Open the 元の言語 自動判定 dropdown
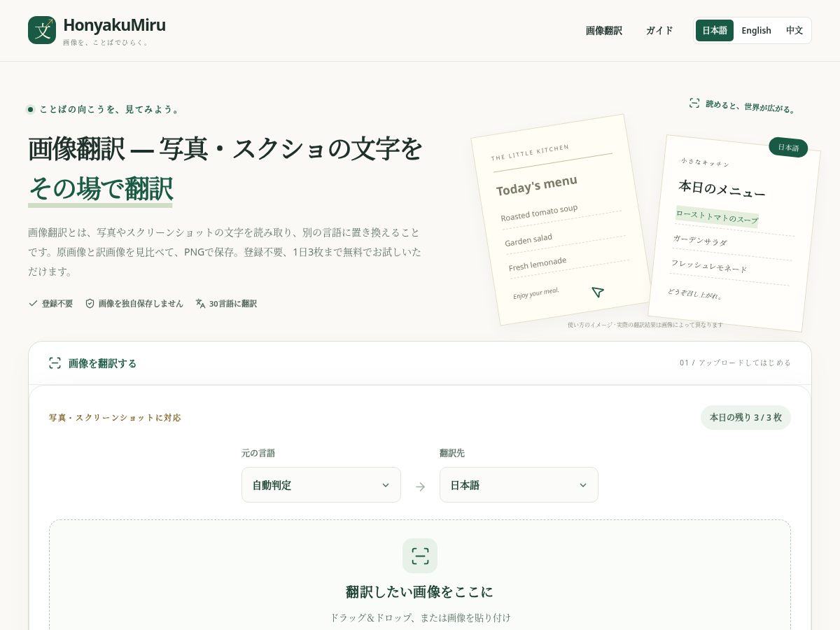Viewport: 840px width, 630px height. pyautogui.click(x=321, y=485)
